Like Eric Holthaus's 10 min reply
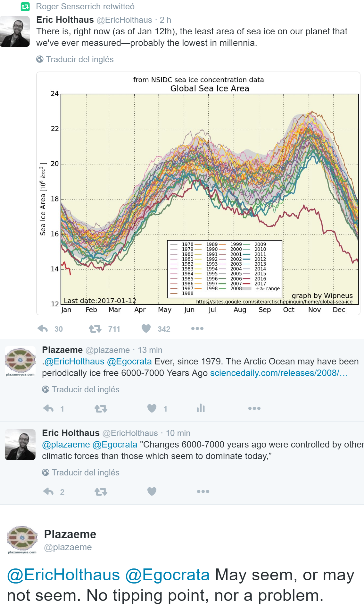The height and width of the screenshot is (614, 364). (x=152, y=491)
